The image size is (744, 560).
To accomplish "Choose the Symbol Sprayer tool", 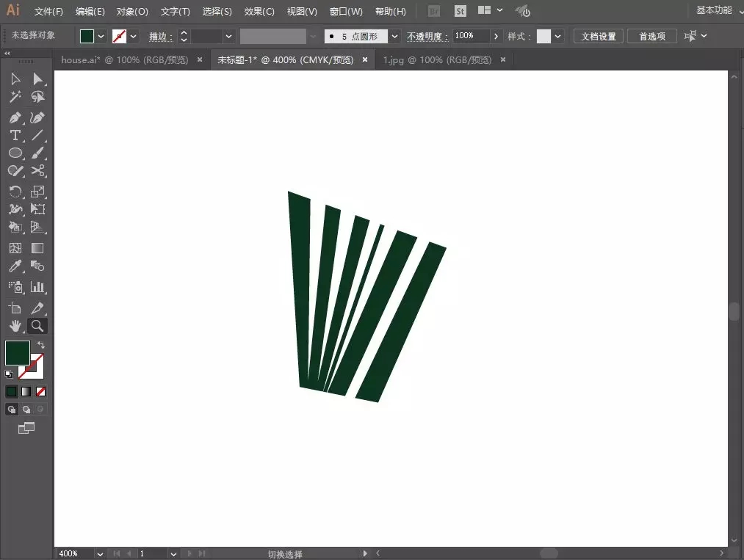I will (x=15, y=286).
